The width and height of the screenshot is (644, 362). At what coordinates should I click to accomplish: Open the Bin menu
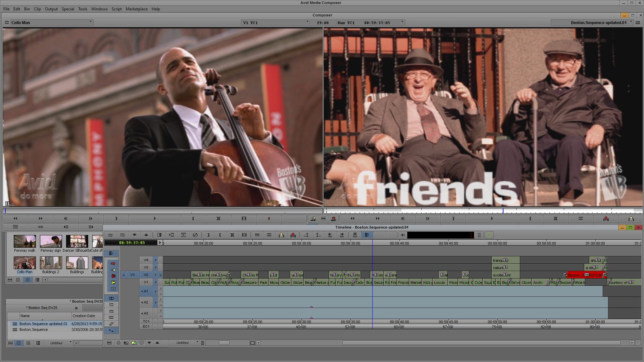tap(27, 9)
